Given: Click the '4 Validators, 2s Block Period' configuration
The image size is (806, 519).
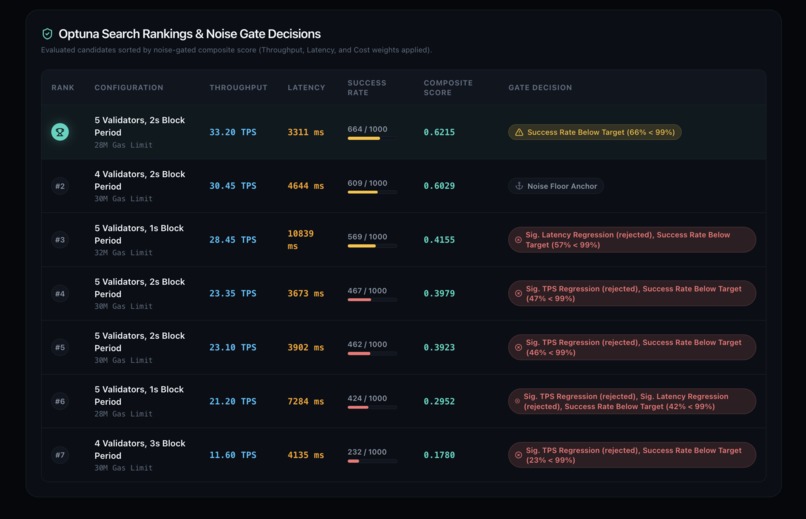Looking at the screenshot, I should click(140, 180).
